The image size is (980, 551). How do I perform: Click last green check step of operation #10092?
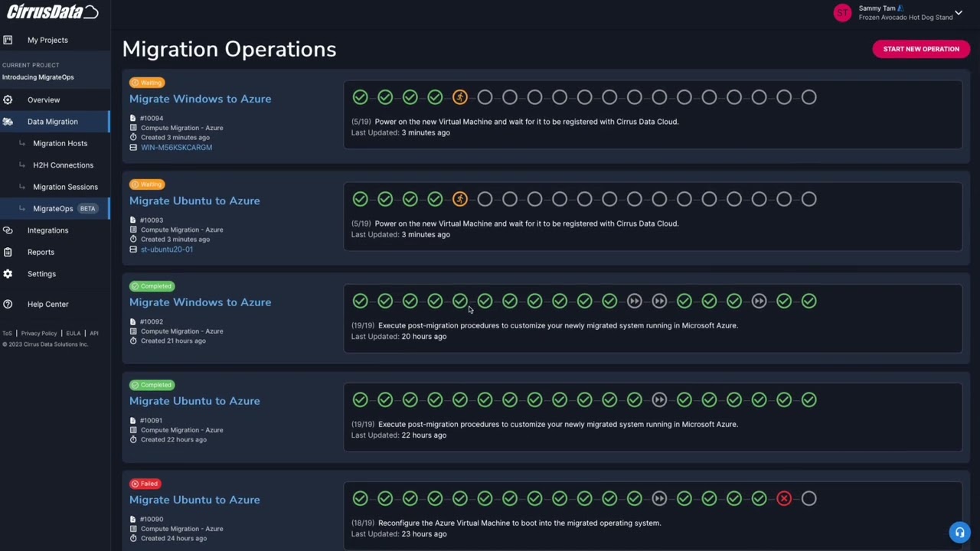click(809, 302)
